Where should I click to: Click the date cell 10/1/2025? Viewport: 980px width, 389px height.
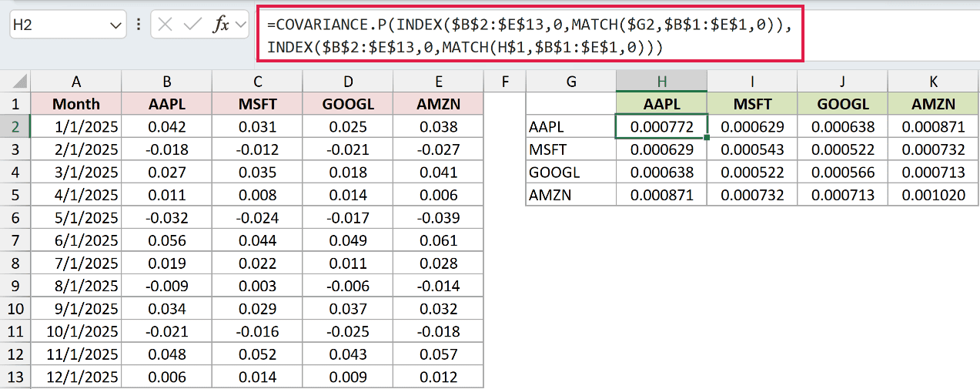pos(76,331)
